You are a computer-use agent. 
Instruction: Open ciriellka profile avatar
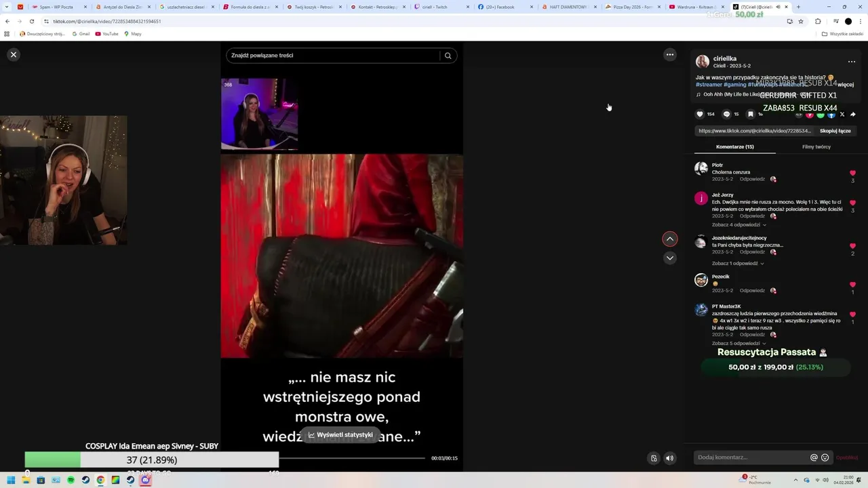click(x=703, y=62)
